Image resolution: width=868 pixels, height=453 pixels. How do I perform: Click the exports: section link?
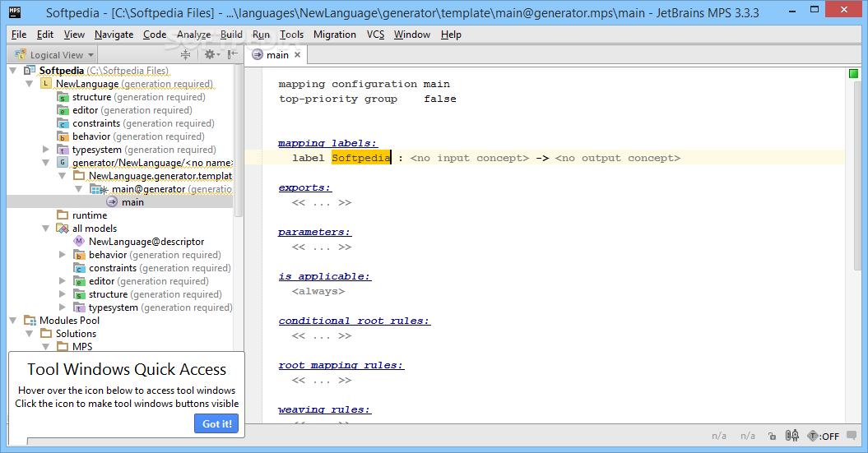tap(305, 187)
